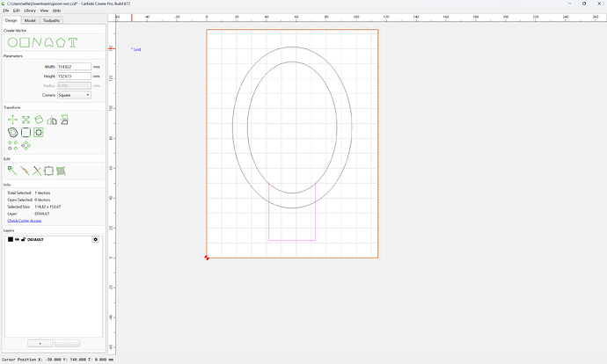
Task: Open the Corners dropdown set to Square
Action: tap(74, 95)
